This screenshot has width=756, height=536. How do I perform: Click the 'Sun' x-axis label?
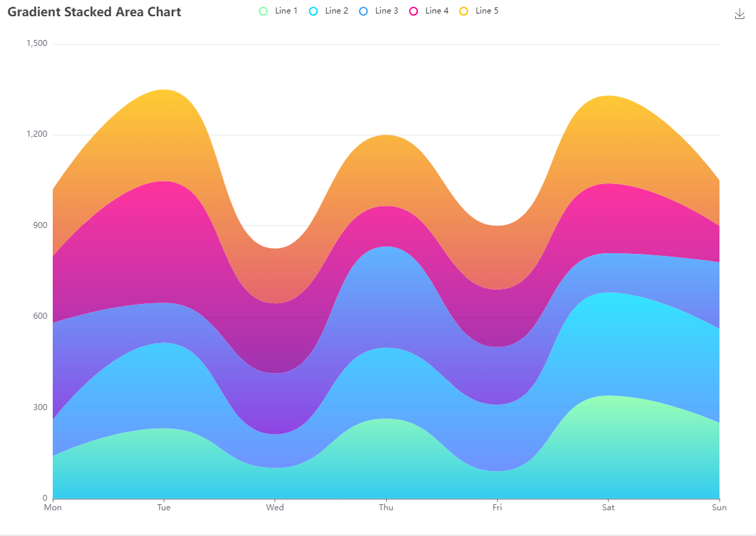pyautogui.click(x=719, y=508)
